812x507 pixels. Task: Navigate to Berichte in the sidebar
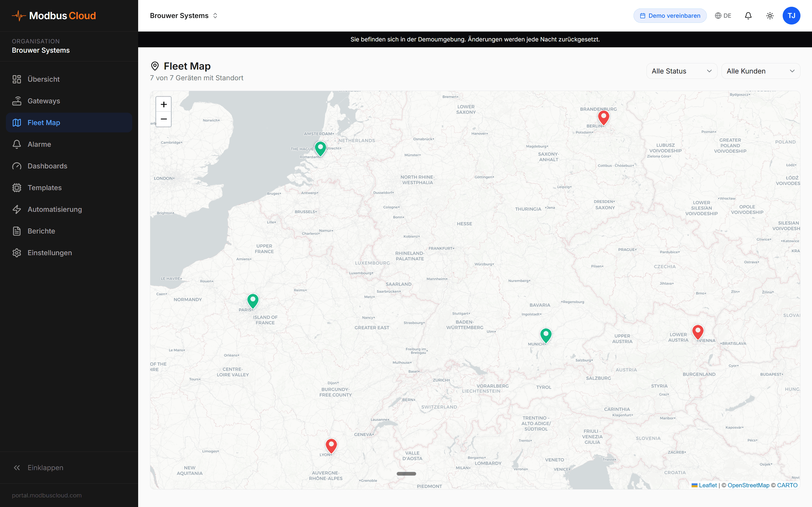[x=17, y=231]
